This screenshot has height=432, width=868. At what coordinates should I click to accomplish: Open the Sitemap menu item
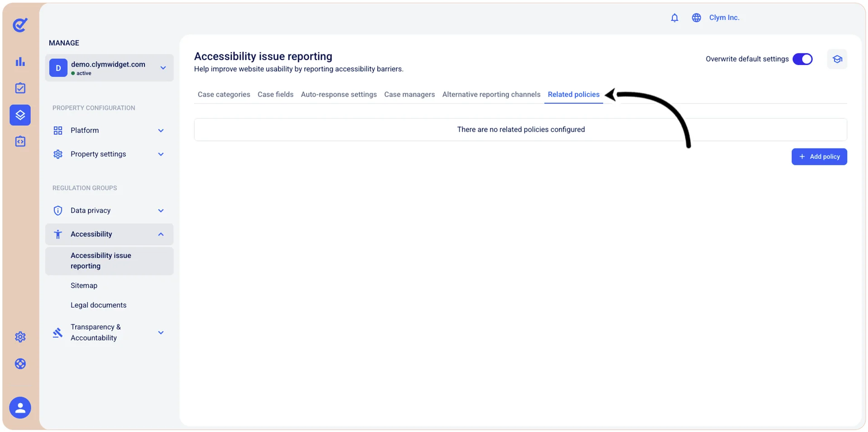point(84,286)
